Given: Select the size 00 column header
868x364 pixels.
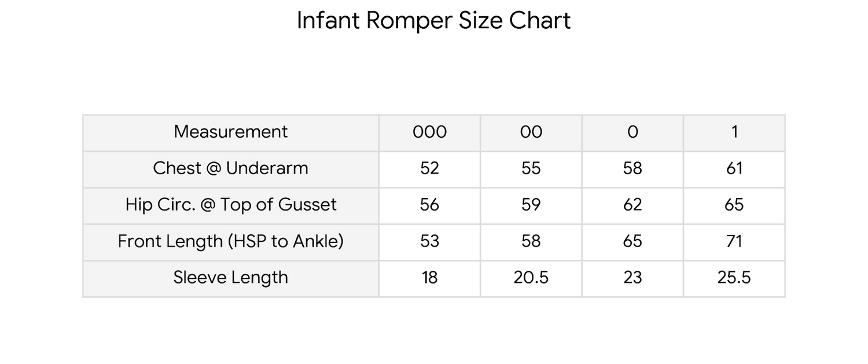Looking at the screenshot, I should tap(531, 132).
